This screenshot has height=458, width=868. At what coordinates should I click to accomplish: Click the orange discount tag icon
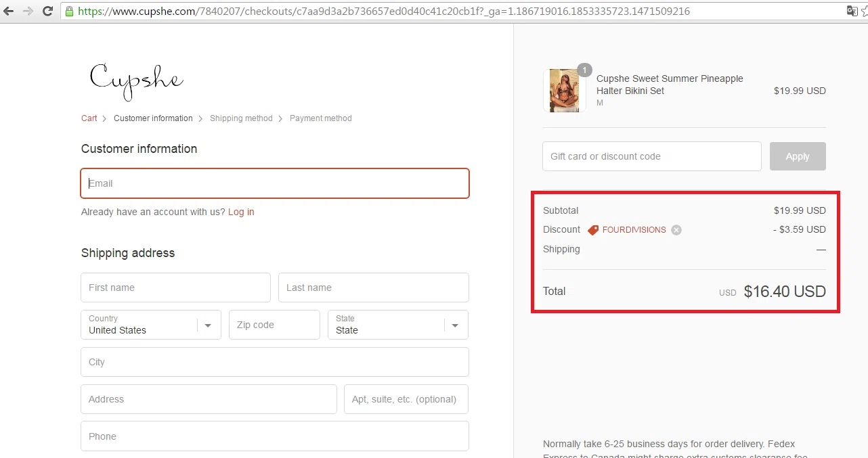tap(593, 230)
